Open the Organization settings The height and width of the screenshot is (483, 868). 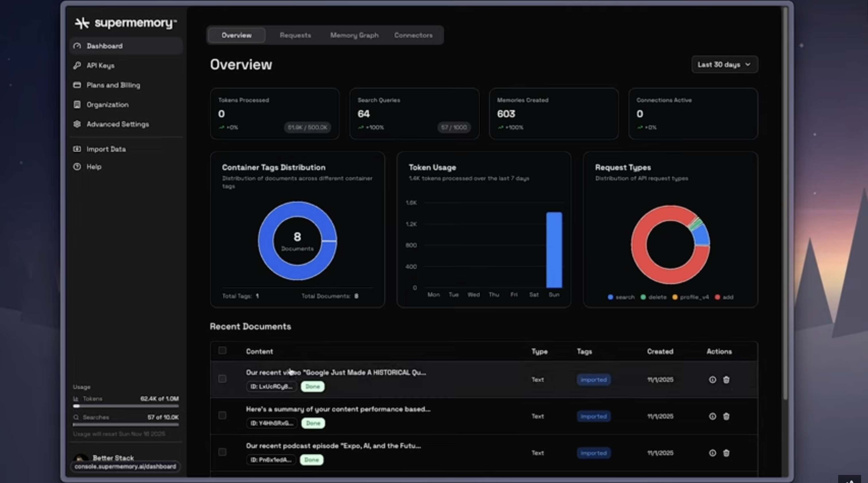pyautogui.click(x=107, y=105)
